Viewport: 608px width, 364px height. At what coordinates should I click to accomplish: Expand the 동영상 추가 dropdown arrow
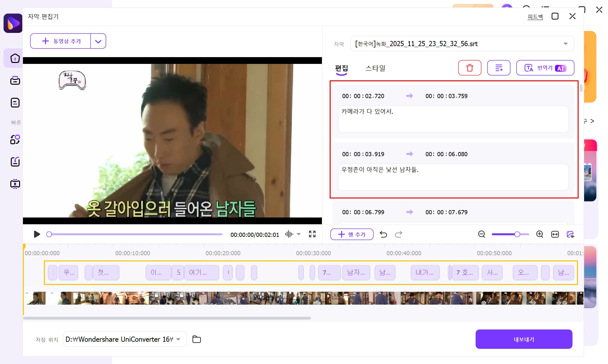[98, 41]
